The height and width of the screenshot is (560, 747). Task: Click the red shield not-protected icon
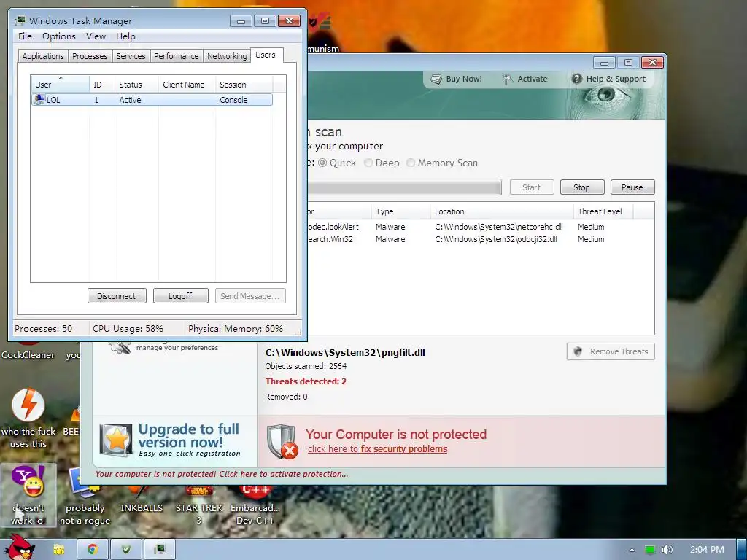pos(282,442)
